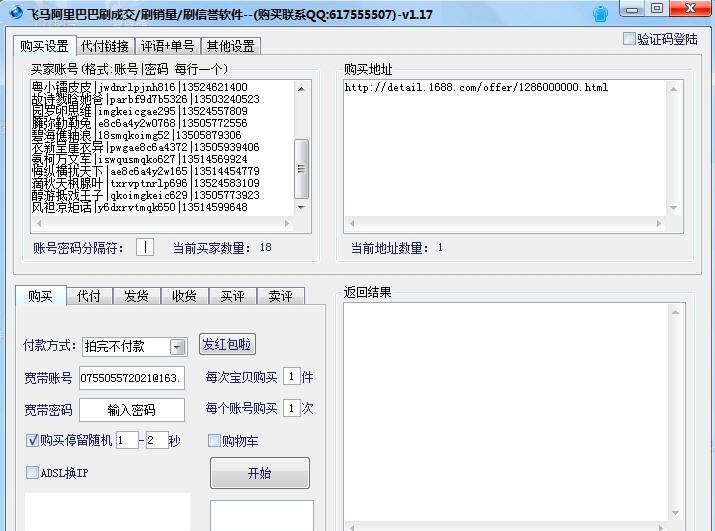Screen dimensions: 715x531
Task: Click the detail.1688.com offer URL
Action: [476, 87]
